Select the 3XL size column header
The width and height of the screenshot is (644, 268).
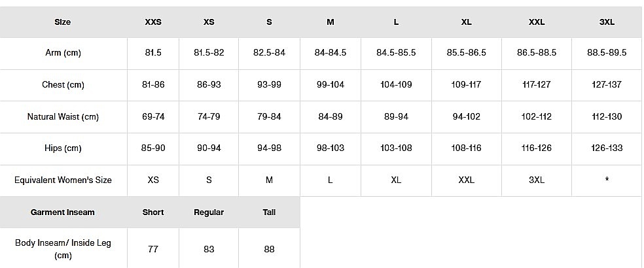(x=607, y=22)
